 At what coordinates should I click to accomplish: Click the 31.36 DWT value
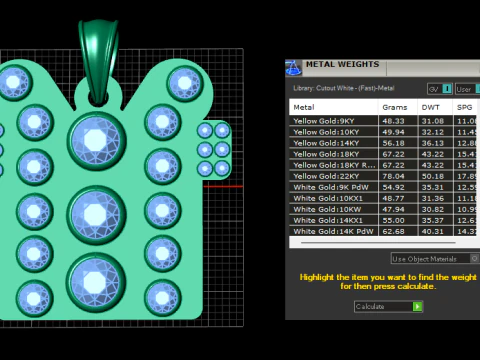point(433,198)
